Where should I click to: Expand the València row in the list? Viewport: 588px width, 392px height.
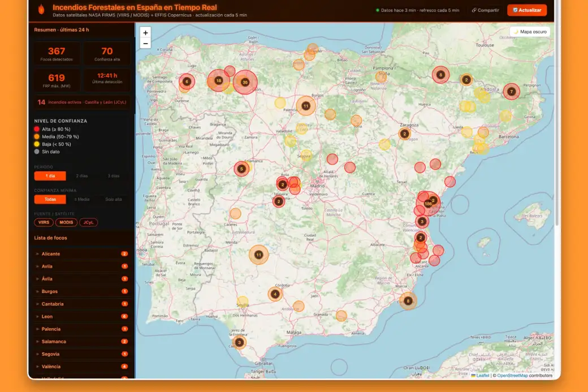82,367
